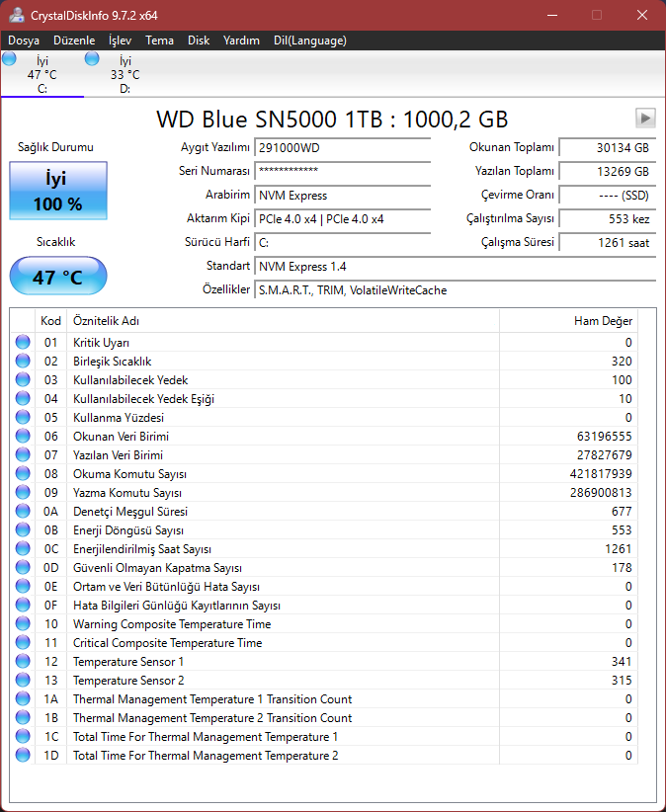Image resolution: width=666 pixels, height=812 pixels.
Task: Click the Standart field NVM Express 1.4
Action: click(x=455, y=266)
